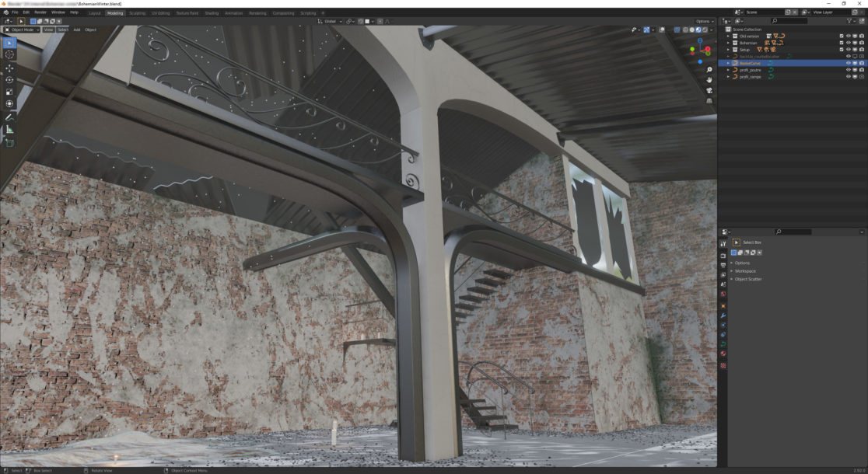This screenshot has width=868, height=474.
Task: Expand the Setup collection in outliner
Action: (729, 50)
